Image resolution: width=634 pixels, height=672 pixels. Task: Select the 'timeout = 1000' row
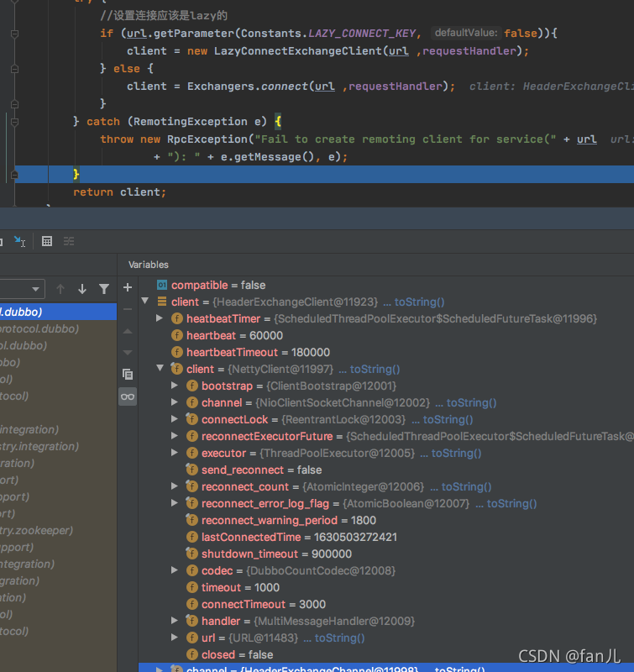386,587
